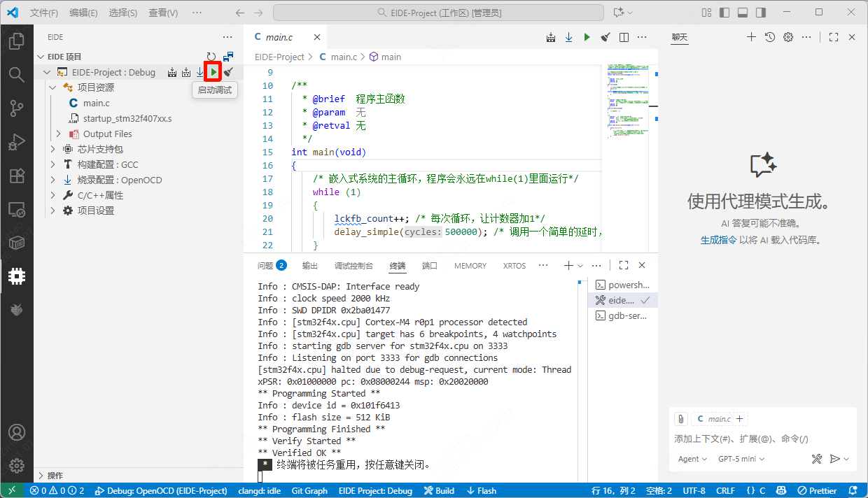Image resolution: width=868 pixels, height=498 pixels.
Task: Click the flash download arrow in the editor toolbar
Action: pyautogui.click(x=569, y=37)
